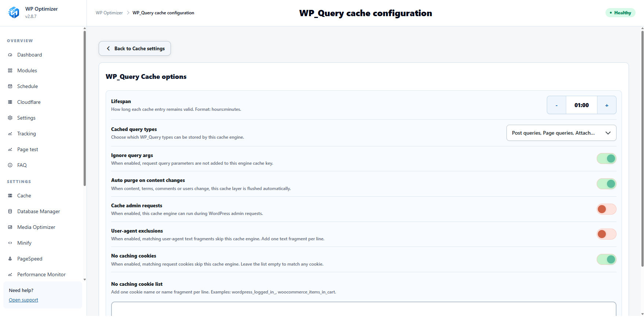Click the Schedule calendar icon
This screenshot has height=321, width=644.
10,86
